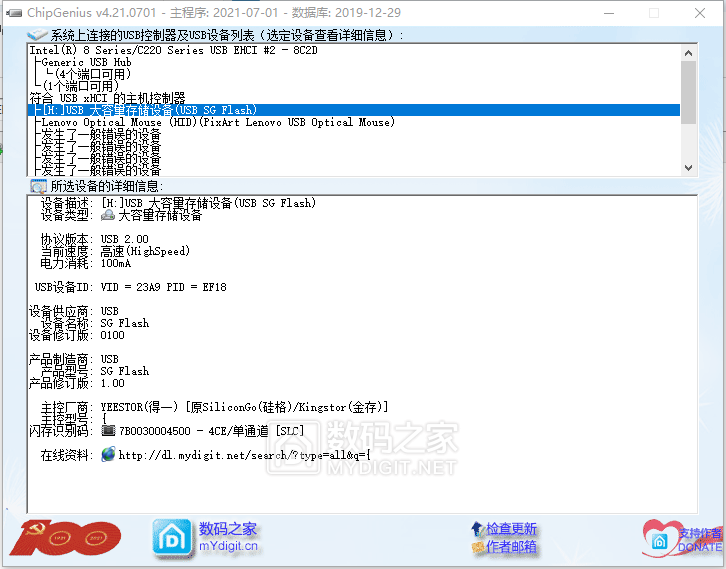Select the Generic USB Hub entry
This screenshot has height=569, width=726.
(86, 62)
